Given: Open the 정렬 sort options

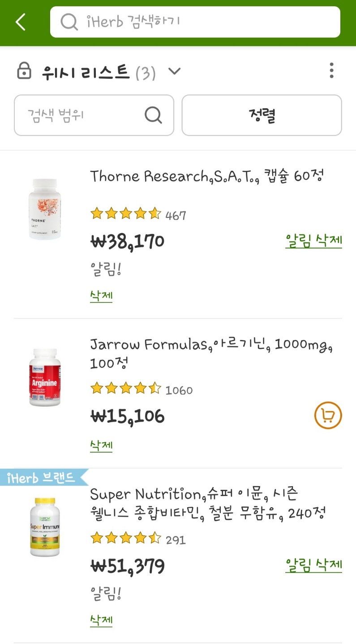Looking at the screenshot, I should point(262,115).
